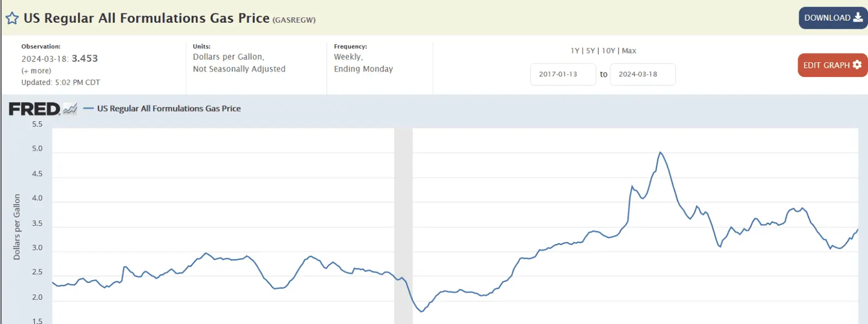Switch to the 5Y range

pos(590,51)
